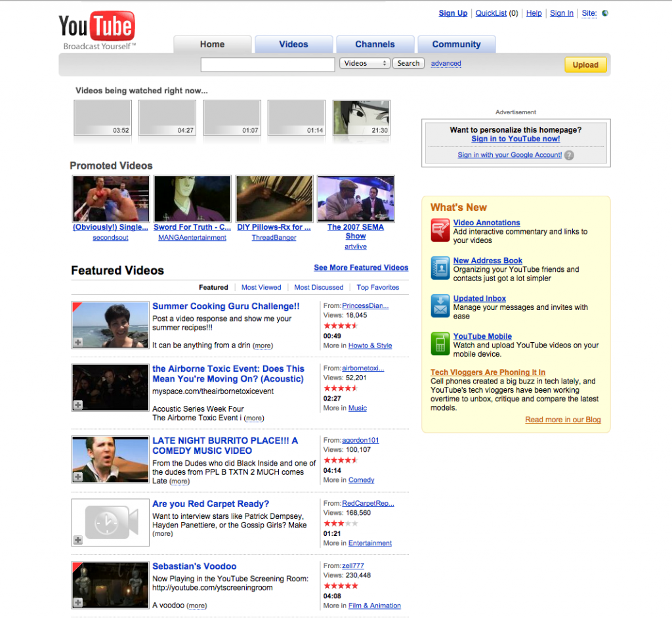This screenshot has height=618, width=672.
Task: Open Tech Vloggers Are Phoning It In
Action: (x=488, y=372)
